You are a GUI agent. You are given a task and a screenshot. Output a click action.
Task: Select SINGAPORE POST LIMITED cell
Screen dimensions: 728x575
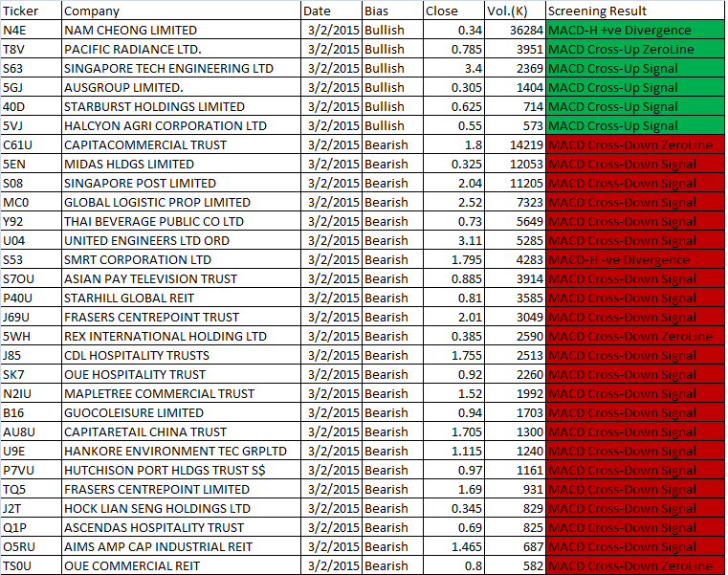[181, 183]
